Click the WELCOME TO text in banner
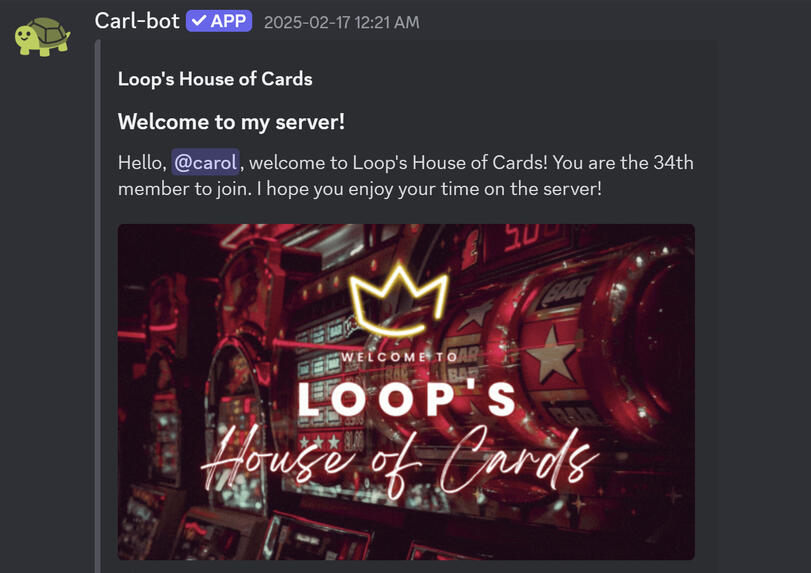This screenshot has height=573, width=811. [x=399, y=357]
